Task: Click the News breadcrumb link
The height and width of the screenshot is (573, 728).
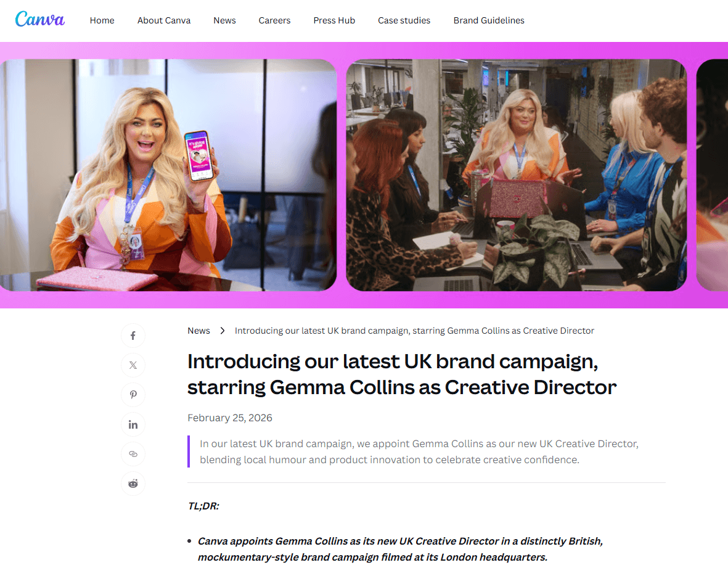Action: click(x=198, y=331)
